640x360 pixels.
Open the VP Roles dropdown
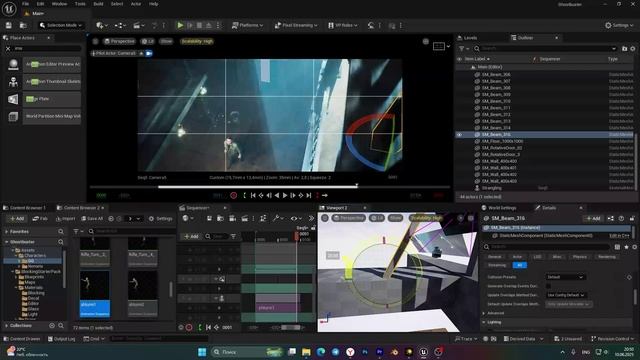(343, 25)
